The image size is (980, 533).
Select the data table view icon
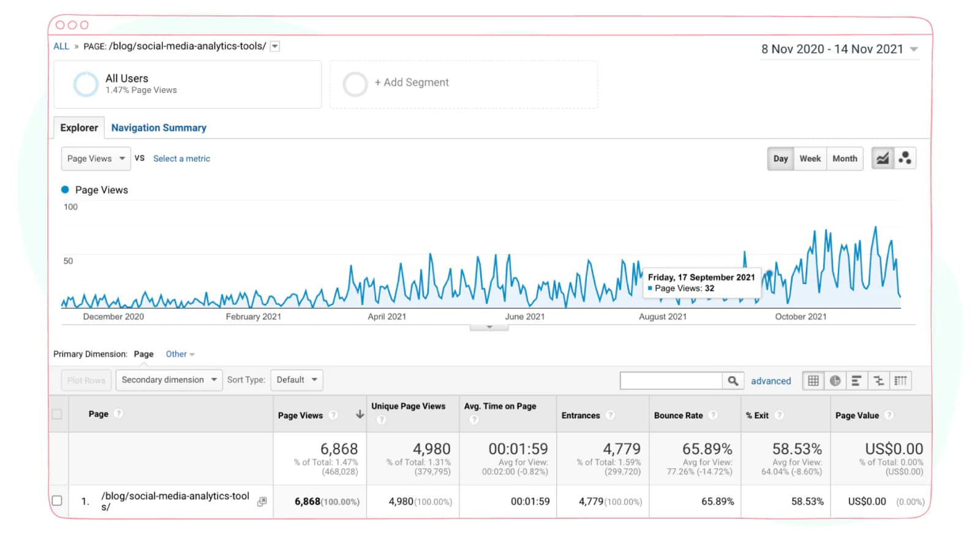[x=813, y=381]
